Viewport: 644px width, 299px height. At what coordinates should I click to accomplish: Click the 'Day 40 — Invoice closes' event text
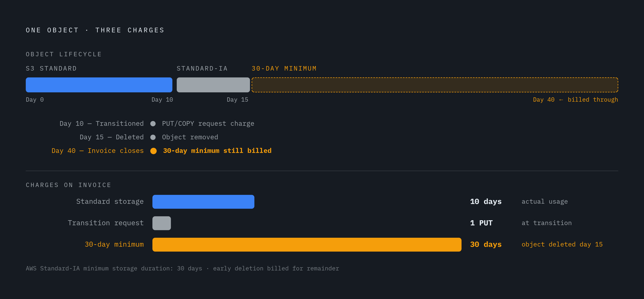[98, 151]
